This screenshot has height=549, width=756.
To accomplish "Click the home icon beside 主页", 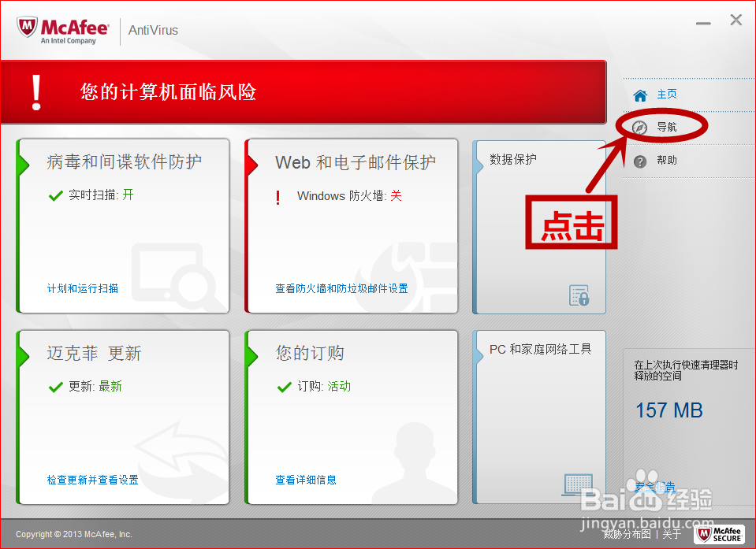I will coord(640,95).
